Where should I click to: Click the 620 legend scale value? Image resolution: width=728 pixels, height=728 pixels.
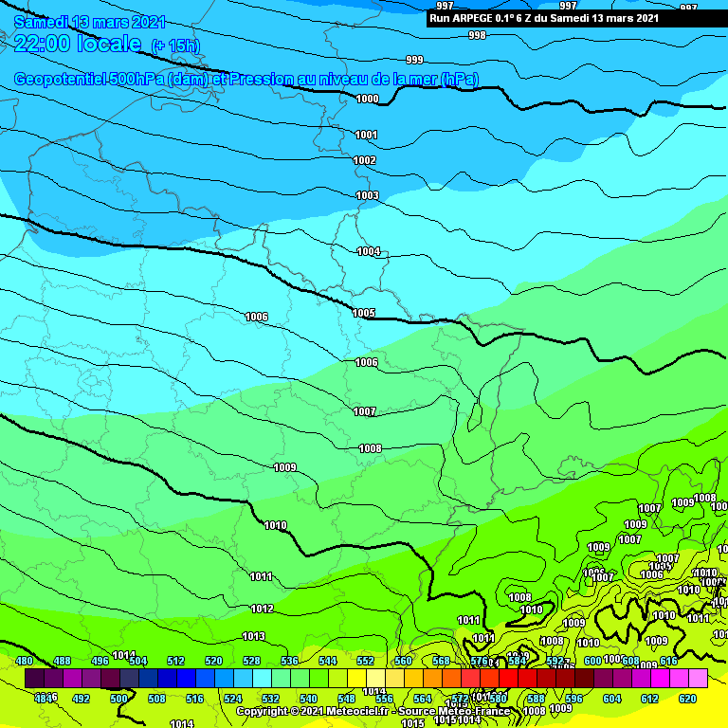pos(688,699)
